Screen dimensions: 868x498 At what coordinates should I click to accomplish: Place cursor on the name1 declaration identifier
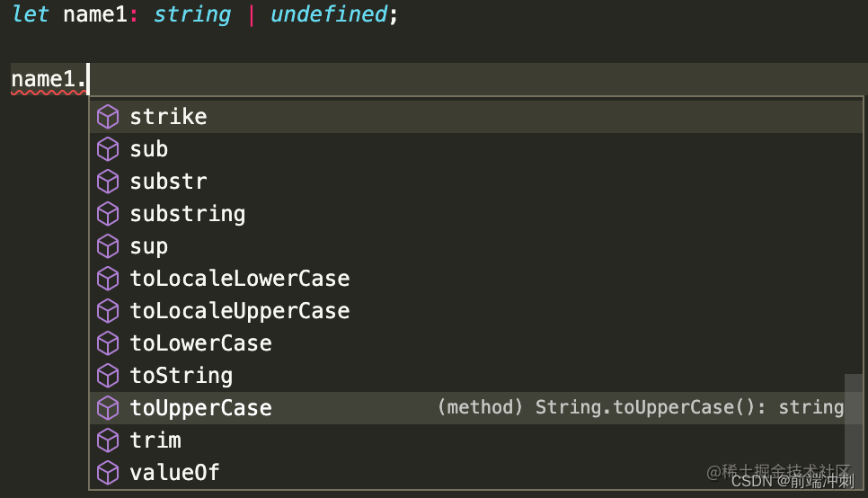click(x=96, y=14)
